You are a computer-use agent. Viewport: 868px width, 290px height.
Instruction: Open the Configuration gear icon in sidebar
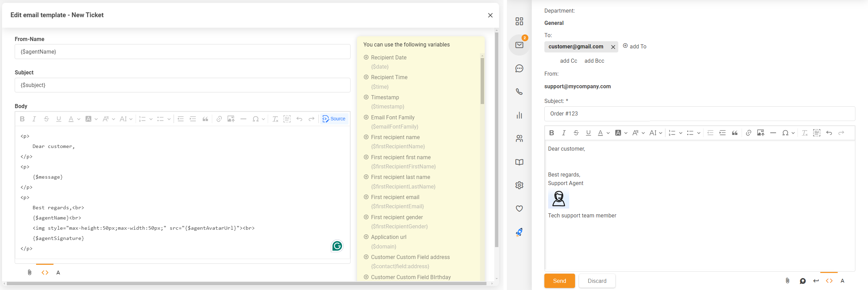coord(519,185)
